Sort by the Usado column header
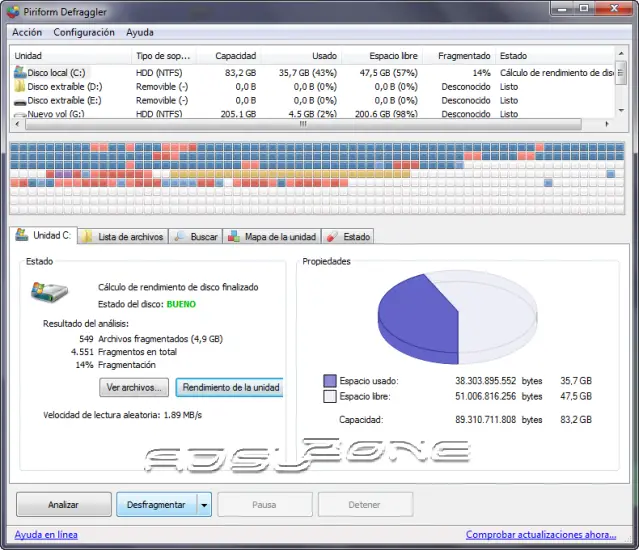The image size is (639, 550). coord(301,56)
